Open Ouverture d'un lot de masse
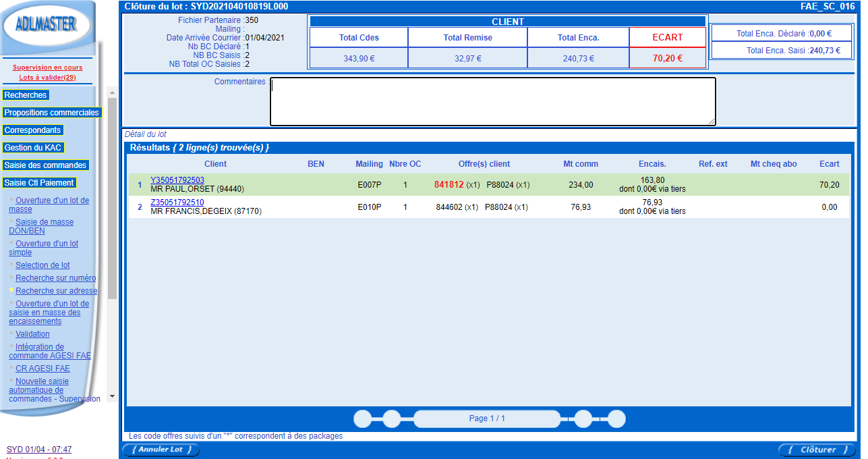Viewport: 868px width, 459px height. click(49, 205)
